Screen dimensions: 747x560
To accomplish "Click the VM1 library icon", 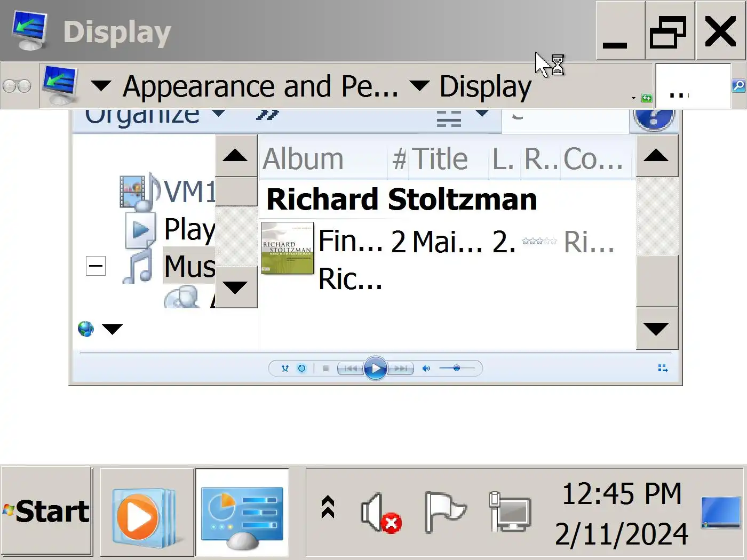I will pos(140,192).
